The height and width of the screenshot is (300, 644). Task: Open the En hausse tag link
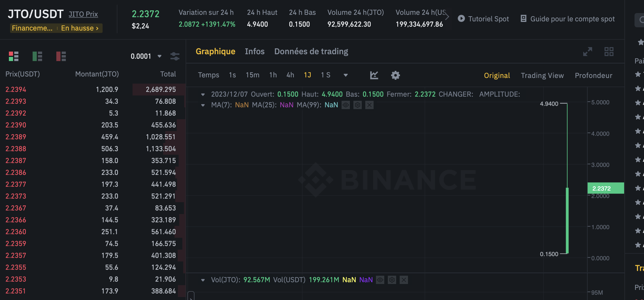(80, 28)
